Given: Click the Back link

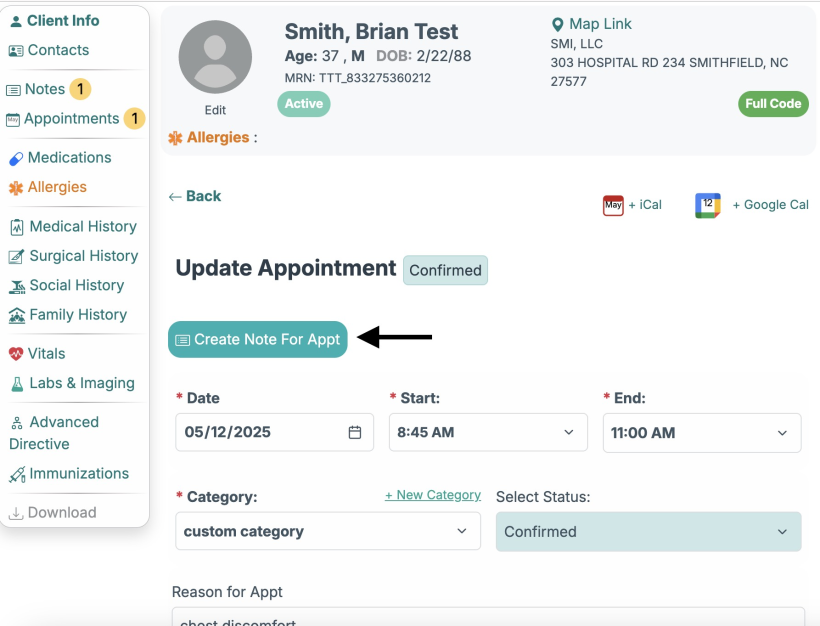Looking at the screenshot, I should tap(196, 196).
